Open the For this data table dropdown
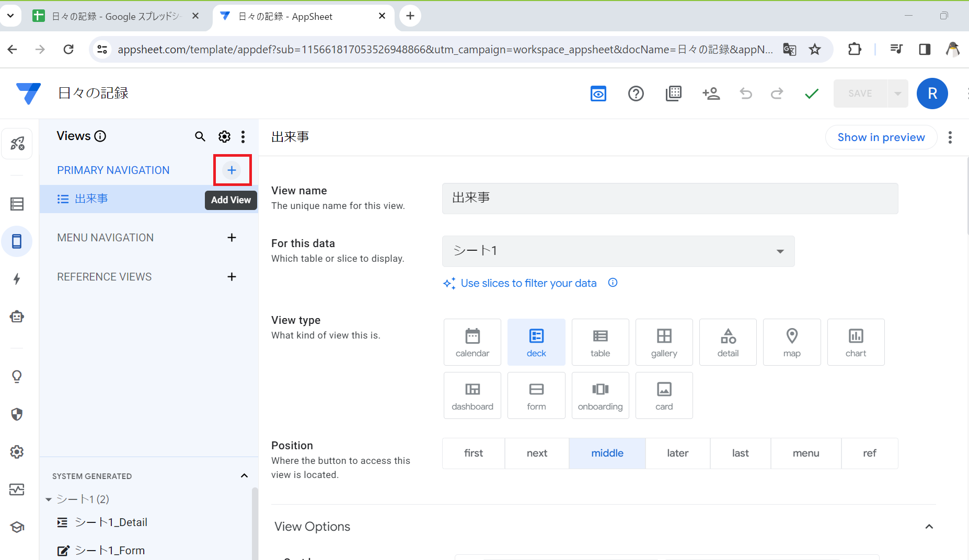969x560 pixels. 618,251
